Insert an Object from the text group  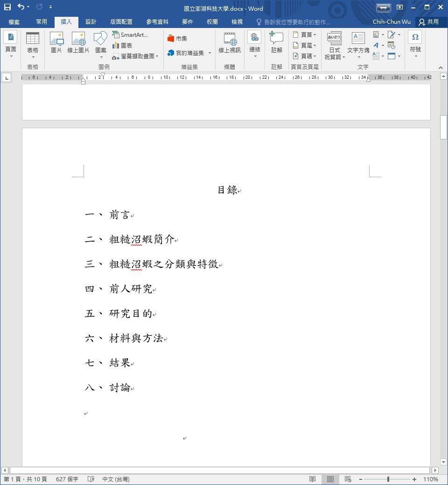(392, 55)
